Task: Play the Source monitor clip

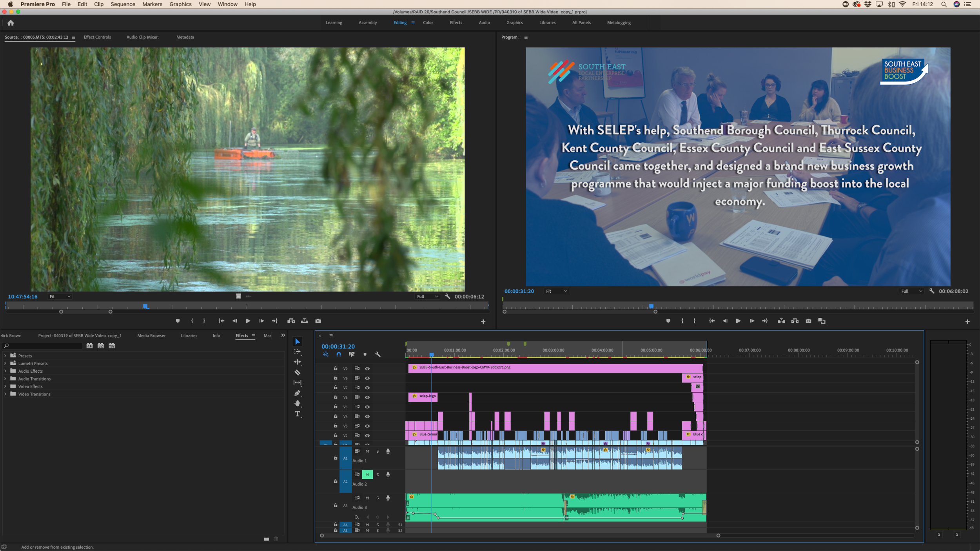Action: 248,321
